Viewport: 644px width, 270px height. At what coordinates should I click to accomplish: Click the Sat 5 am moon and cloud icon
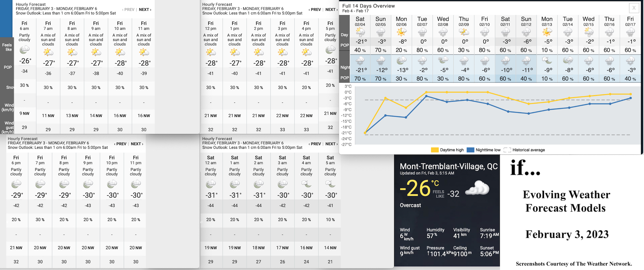point(330,184)
